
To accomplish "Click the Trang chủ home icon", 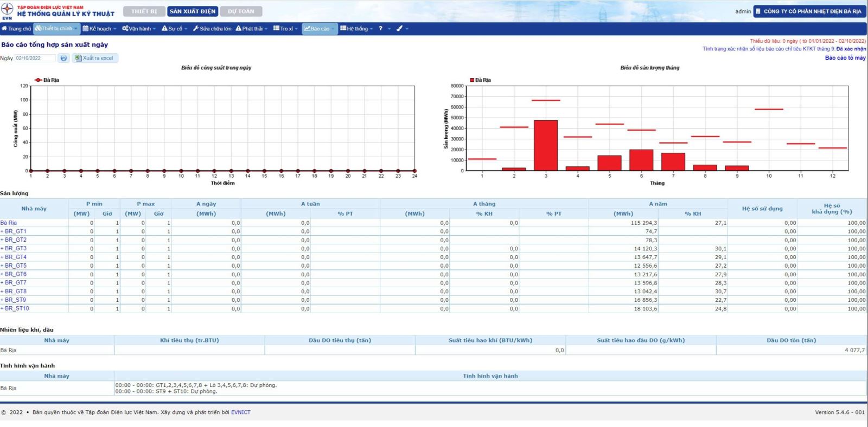I will tap(4, 29).
